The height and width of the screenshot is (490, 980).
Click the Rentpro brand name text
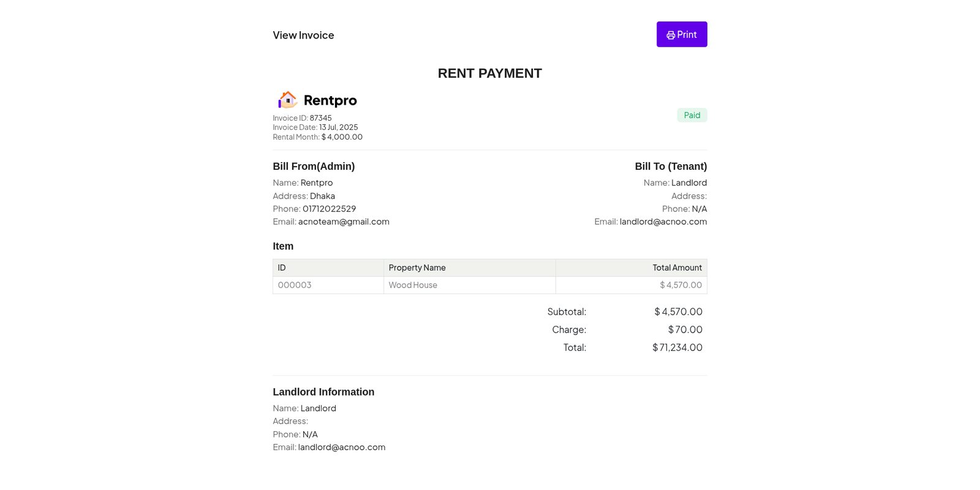330,100
